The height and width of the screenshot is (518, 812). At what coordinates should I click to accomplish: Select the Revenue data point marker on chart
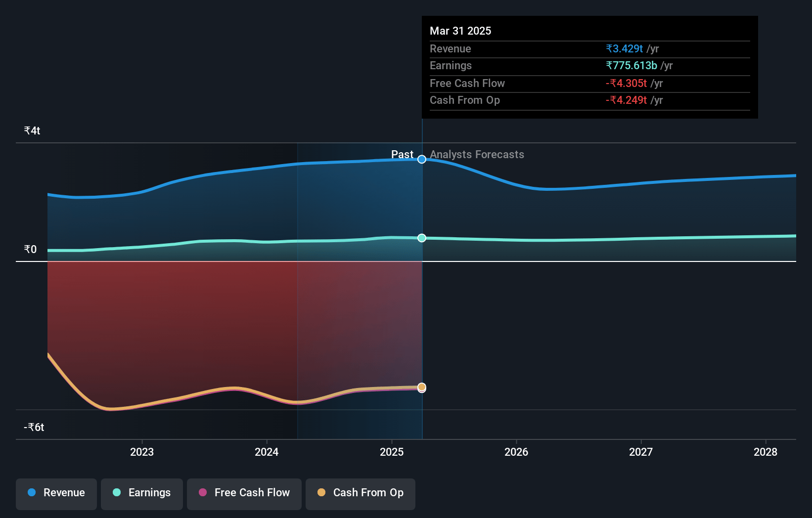(x=422, y=159)
